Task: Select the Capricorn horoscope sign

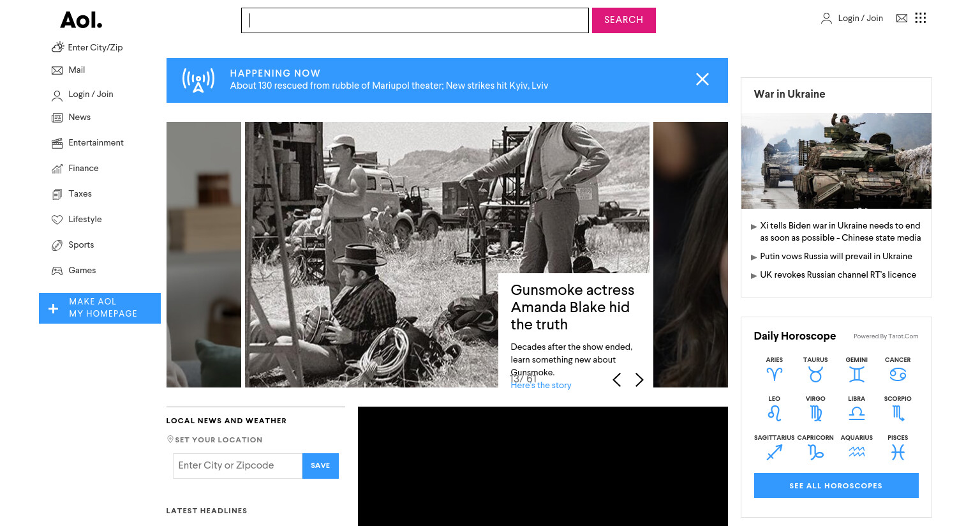Action: pyautogui.click(x=815, y=447)
